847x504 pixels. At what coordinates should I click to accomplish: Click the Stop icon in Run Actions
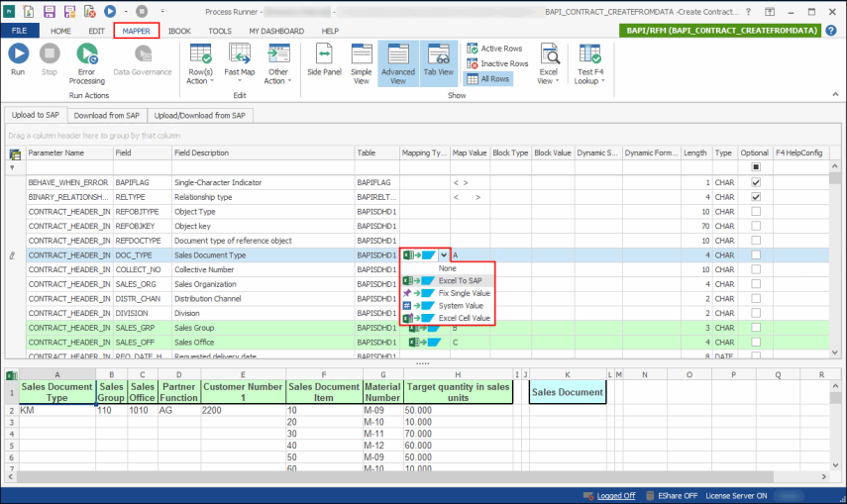click(x=50, y=53)
